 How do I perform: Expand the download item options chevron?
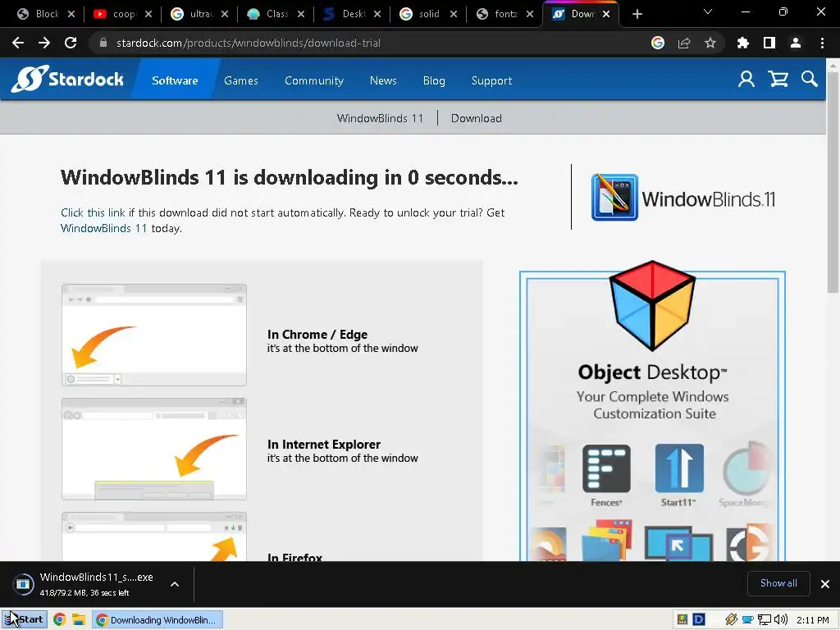(x=175, y=584)
